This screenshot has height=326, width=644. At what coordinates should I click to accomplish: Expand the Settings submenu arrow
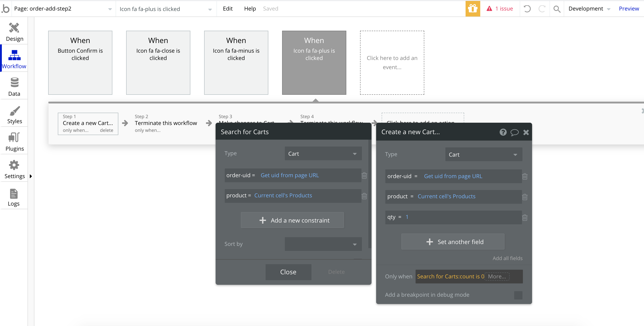tap(31, 176)
